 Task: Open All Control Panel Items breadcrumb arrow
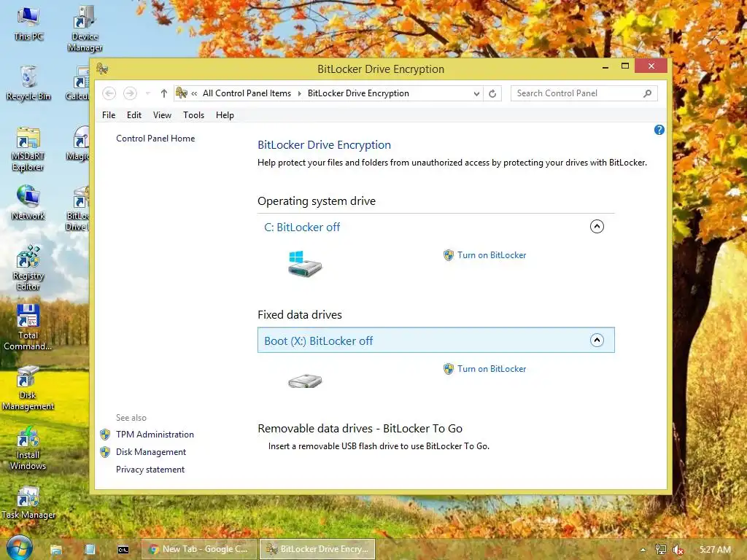(x=300, y=93)
